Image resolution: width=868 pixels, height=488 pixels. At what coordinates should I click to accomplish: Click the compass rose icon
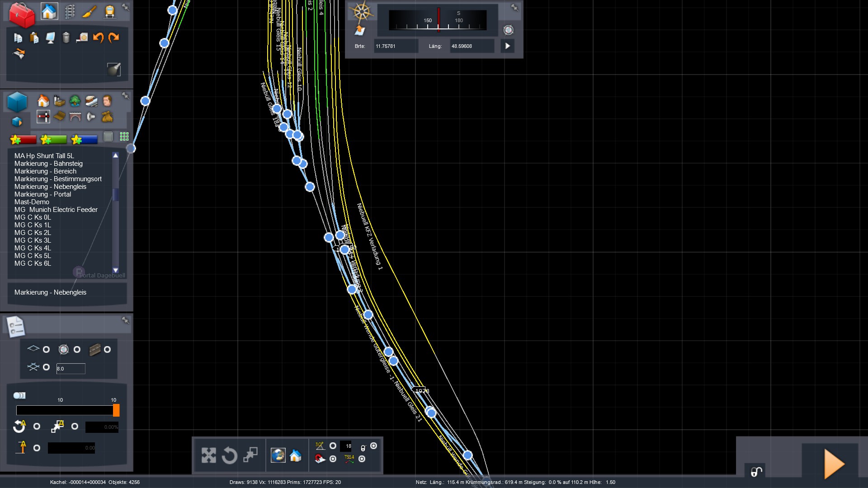pyautogui.click(x=362, y=12)
